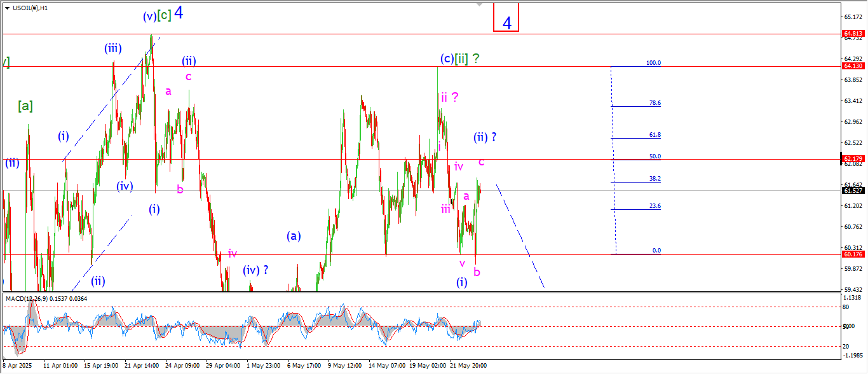Select the blue (iii) wave label
The width and height of the screenshot is (868, 374).
pyautogui.click(x=113, y=48)
